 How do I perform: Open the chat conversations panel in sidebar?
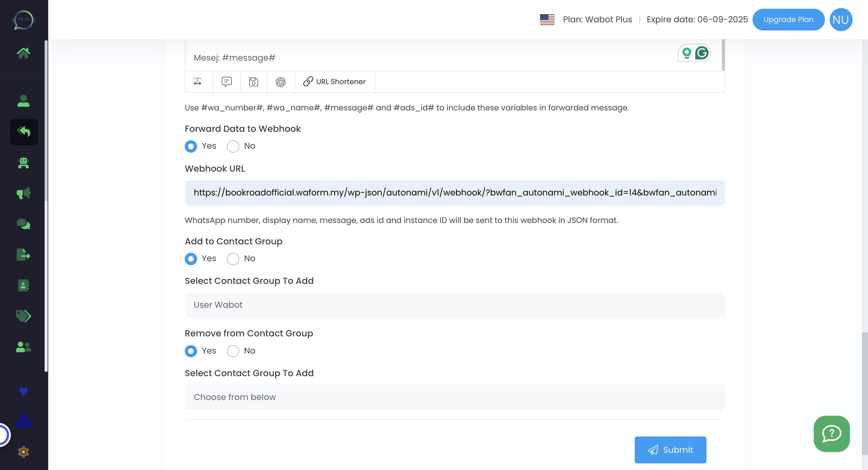24,224
